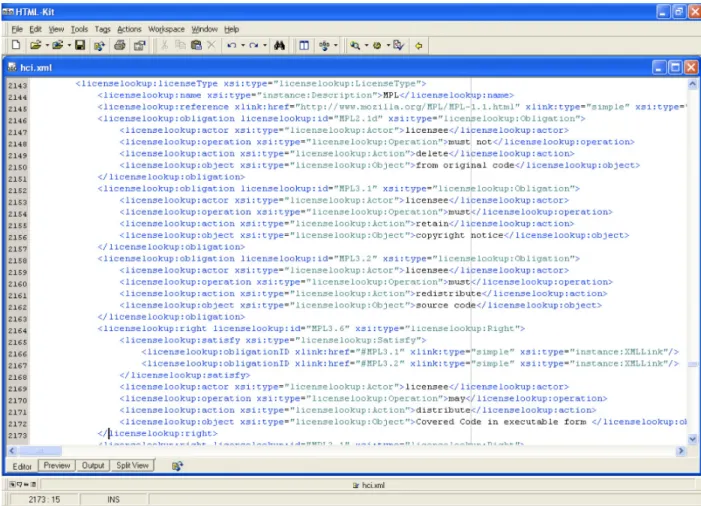Viewport: 701px width, 506px height.
Task: Click 'from original code' on line 2150
Action: (x=465, y=165)
